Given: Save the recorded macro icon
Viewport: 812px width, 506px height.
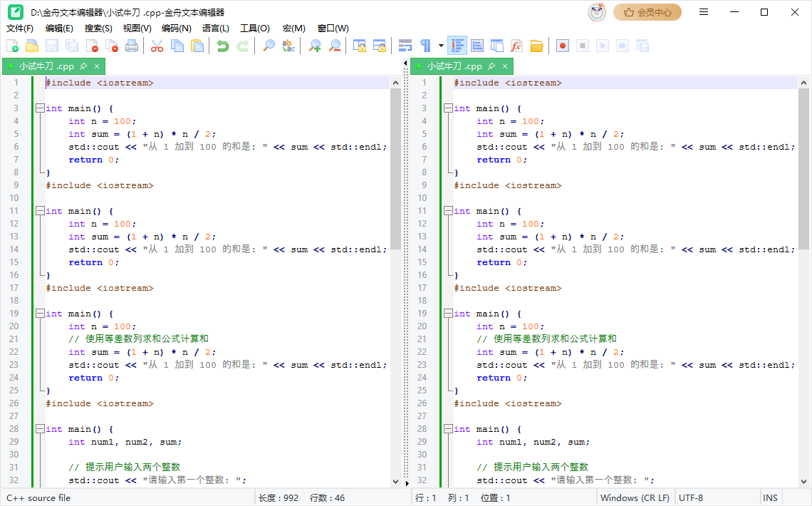Looking at the screenshot, I should (x=642, y=46).
